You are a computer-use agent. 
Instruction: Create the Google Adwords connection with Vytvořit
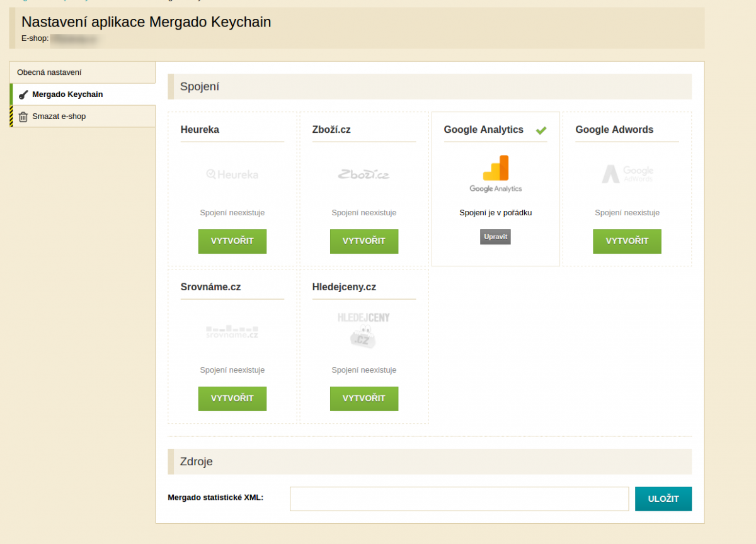click(x=627, y=241)
